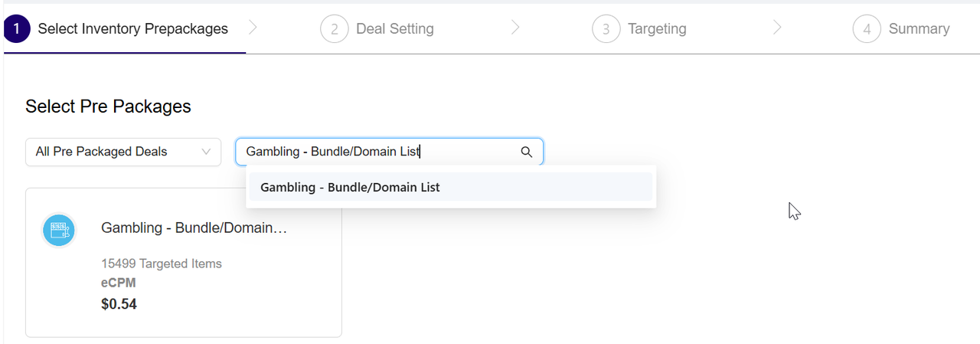
Task: Click step 4 circle number icon
Action: coord(867,29)
